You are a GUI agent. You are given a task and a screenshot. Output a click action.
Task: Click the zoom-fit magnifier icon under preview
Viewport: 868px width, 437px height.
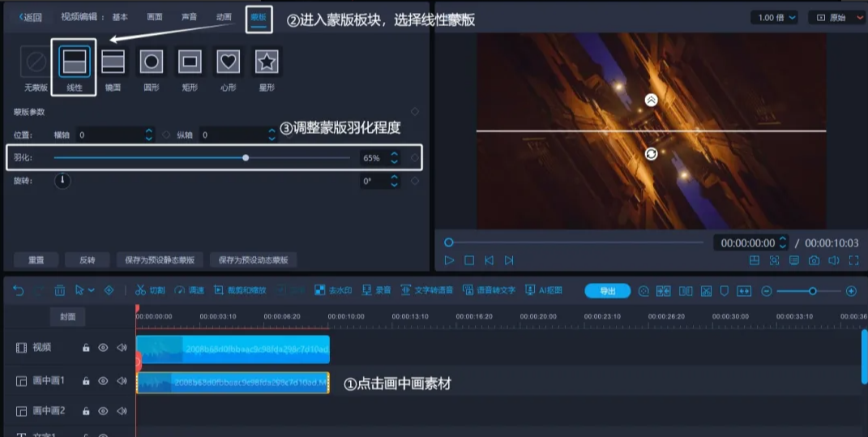pyautogui.click(x=774, y=260)
